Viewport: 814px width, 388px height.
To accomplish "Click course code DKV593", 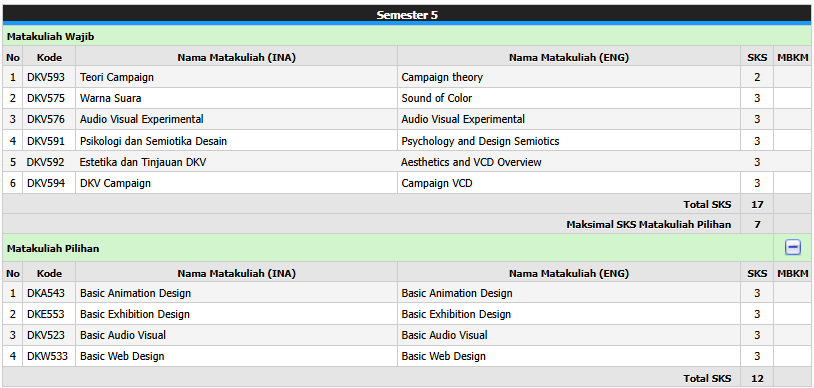I will pyautogui.click(x=46, y=77).
